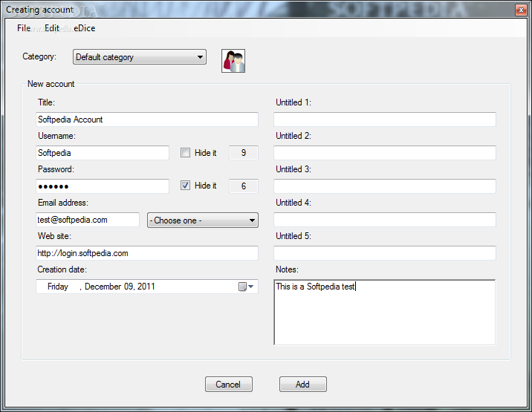The height and width of the screenshot is (412, 532).
Task: Select the day Friday in Creation date
Action: click(58, 287)
